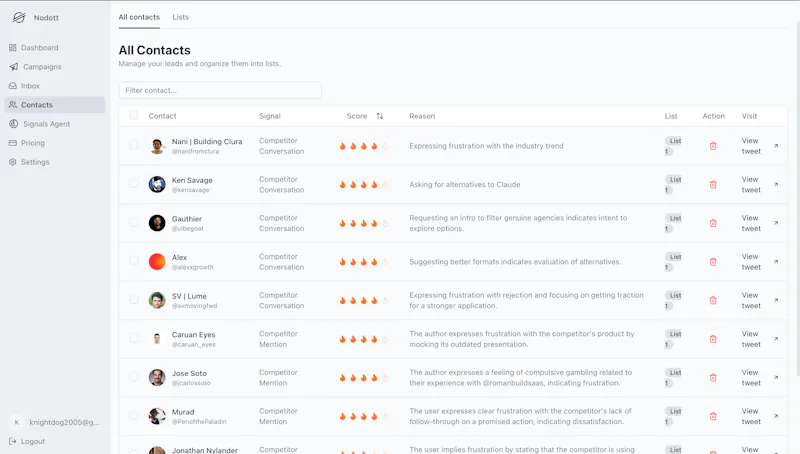800x454 pixels.
Task: Select Contacts in the sidebar
Action: pyautogui.click(x=55, y=105)
